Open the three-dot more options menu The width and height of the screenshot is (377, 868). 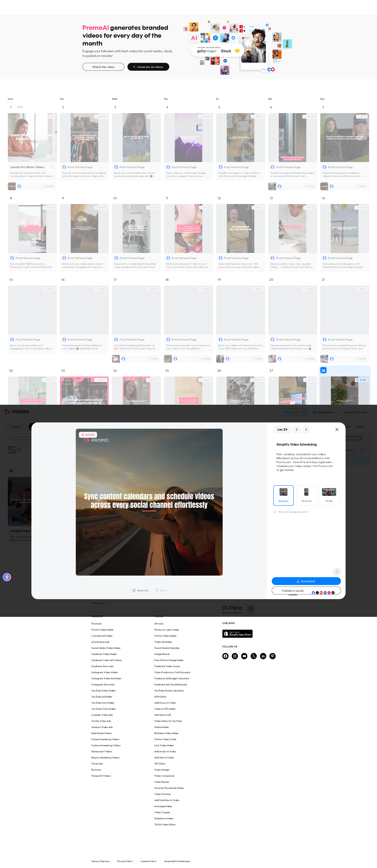(x=337, y=571)
